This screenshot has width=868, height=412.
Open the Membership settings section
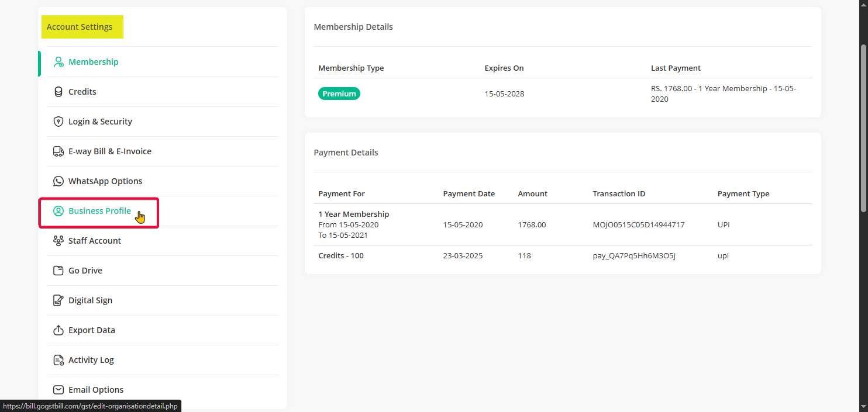pyautogui.click(x=93, y=62)
